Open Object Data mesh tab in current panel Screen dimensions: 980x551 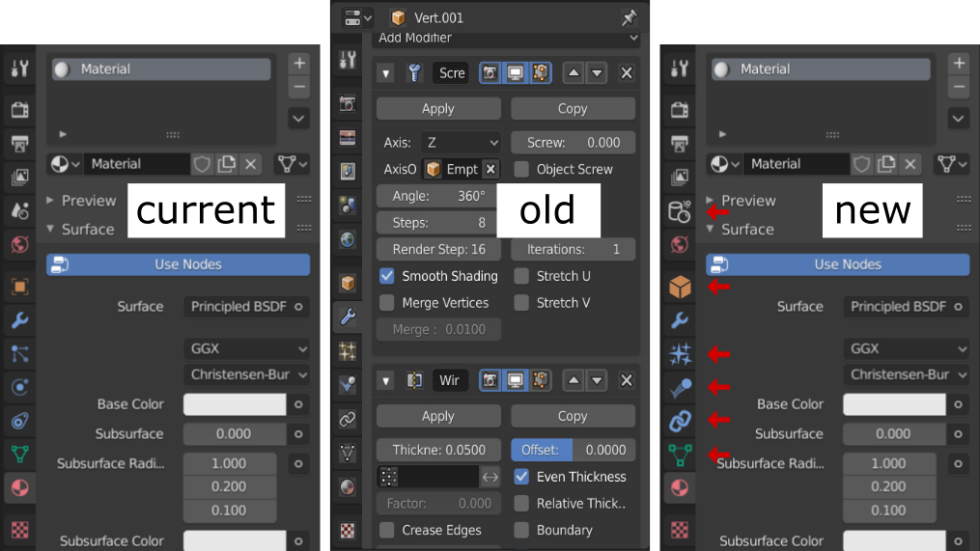pyautogui.click(x=19, y=455)
